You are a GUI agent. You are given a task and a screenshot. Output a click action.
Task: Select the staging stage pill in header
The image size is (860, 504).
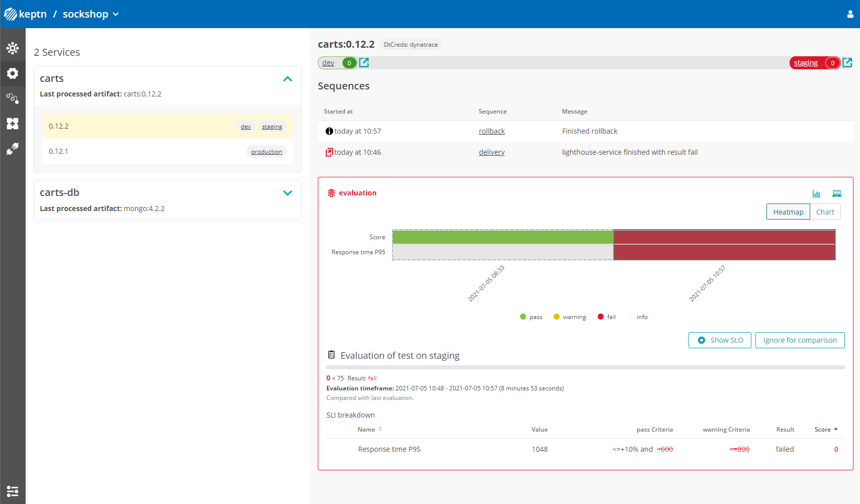point(815,63)
